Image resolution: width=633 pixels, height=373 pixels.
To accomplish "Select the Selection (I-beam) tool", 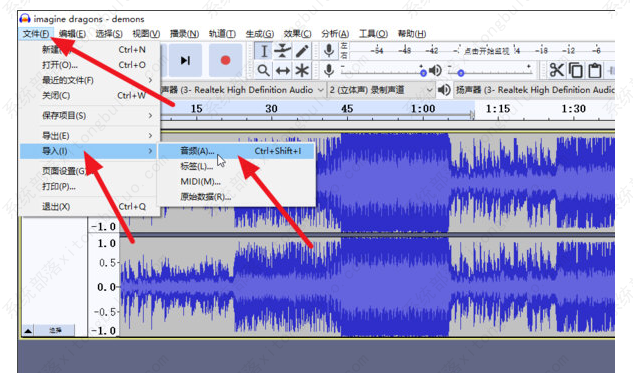I will [x=264, y=51].
